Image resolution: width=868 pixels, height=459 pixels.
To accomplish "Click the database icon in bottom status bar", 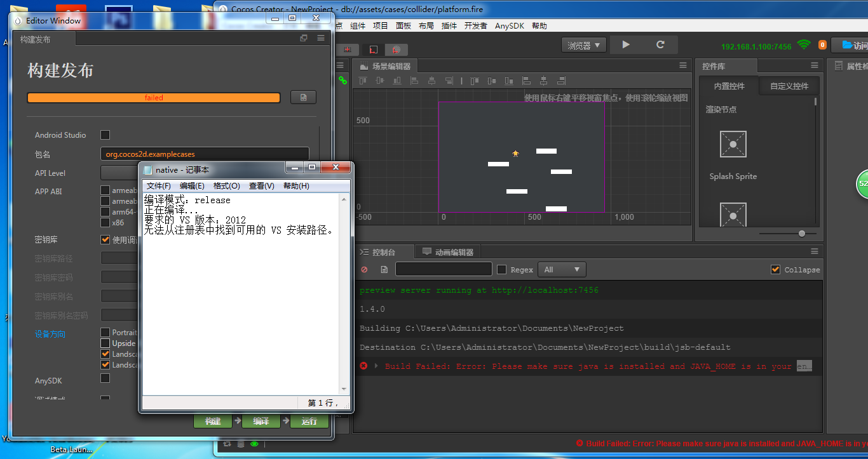I will (x=241, y=444).
